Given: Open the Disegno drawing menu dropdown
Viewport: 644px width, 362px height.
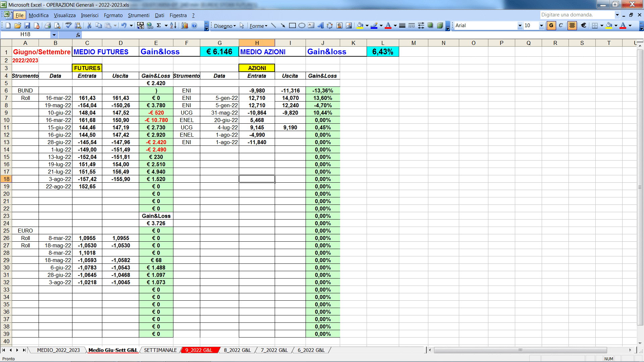Looking at the screenshot, I should coord(225,26).
